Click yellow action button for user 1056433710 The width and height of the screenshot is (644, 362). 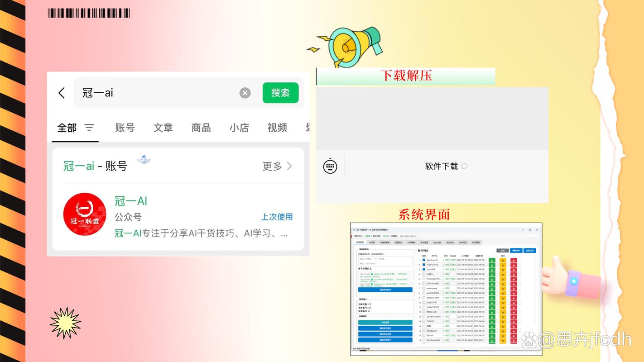(x=503, y=265)
